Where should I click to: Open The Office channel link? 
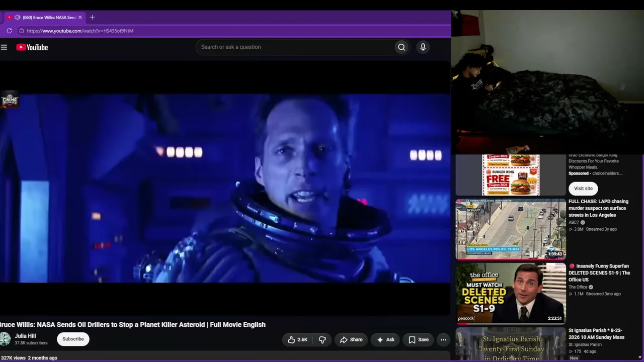[578, 287]
